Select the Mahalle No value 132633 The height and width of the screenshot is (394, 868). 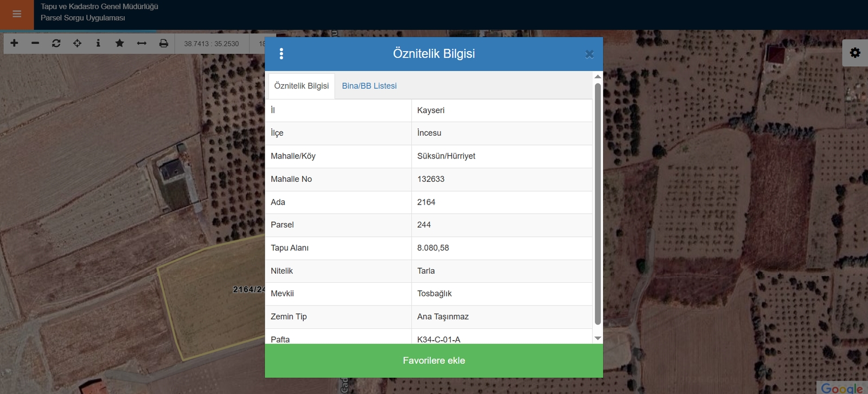502,179
